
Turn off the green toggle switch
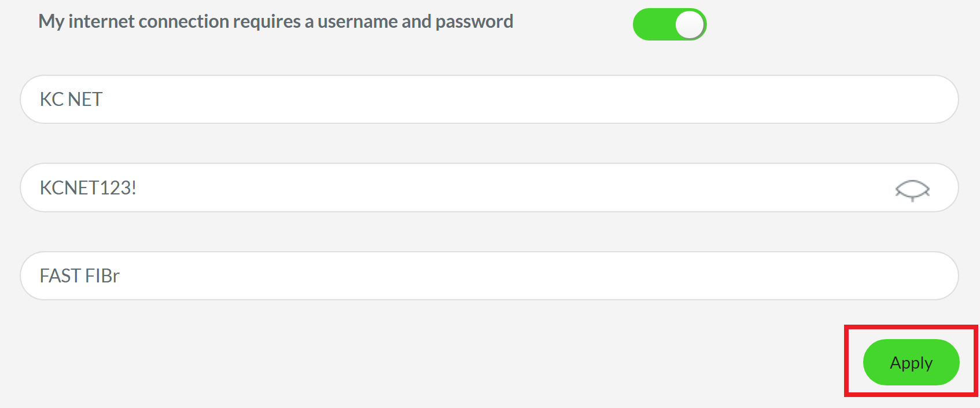[x=669, y=24]
